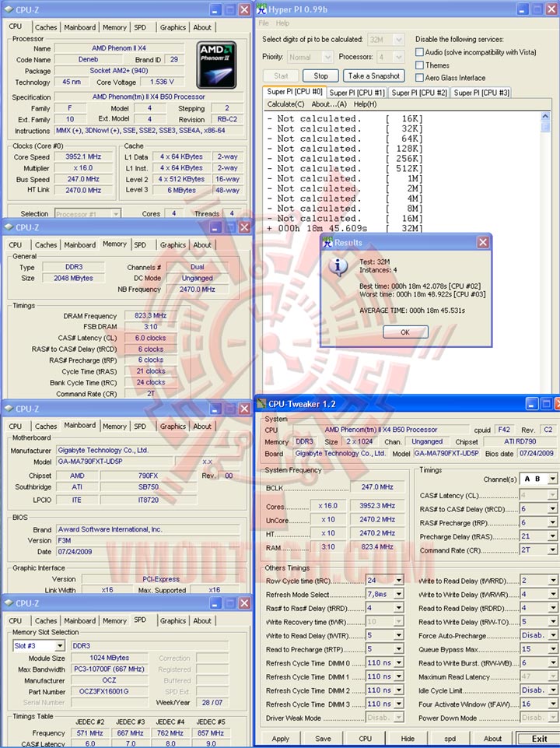Open Idle Cycle Limit dropdown

click(552, 690)
